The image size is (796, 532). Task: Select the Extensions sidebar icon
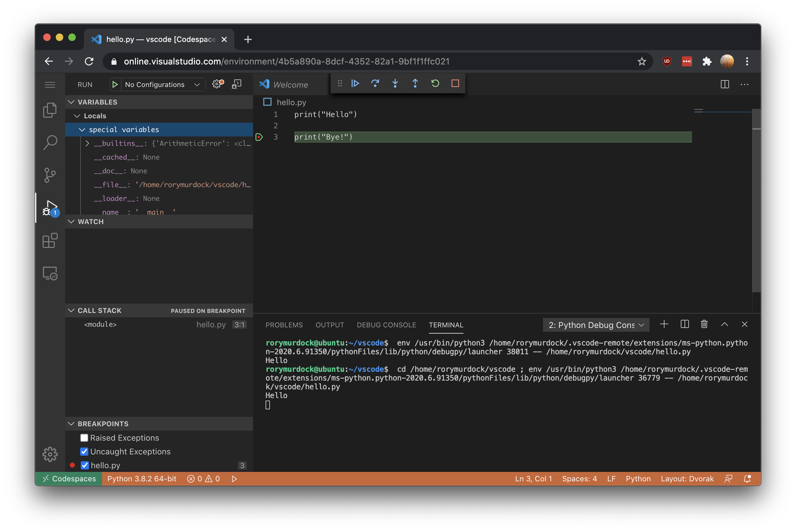tap(50, 242)
